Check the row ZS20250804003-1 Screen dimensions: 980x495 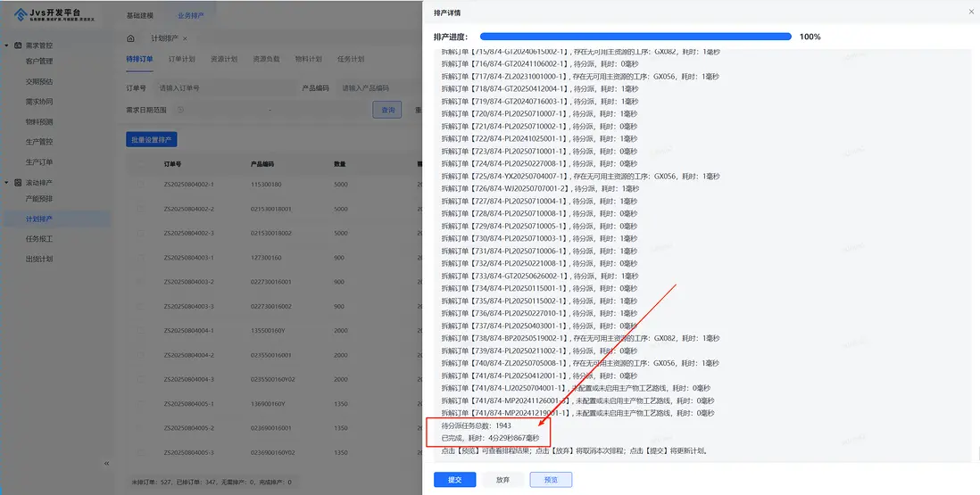[140, 257]
